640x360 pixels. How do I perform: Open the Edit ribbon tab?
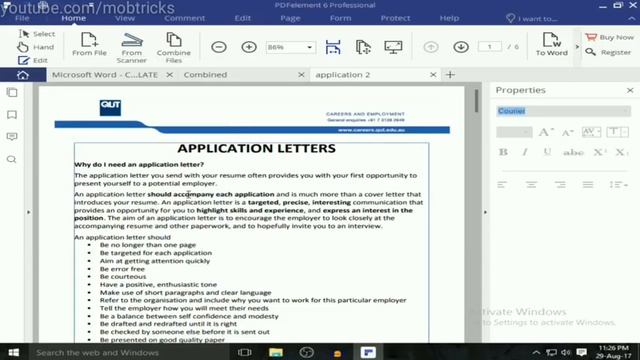tap(242, 18)
